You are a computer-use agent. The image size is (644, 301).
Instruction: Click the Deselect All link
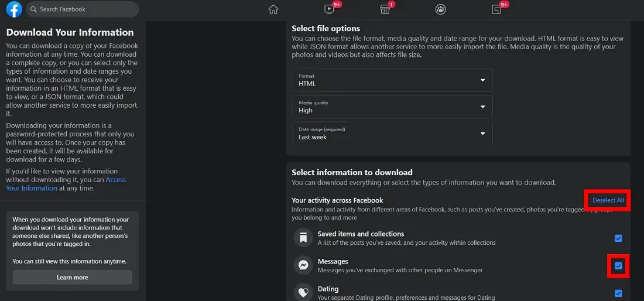[x=608, y=200]
